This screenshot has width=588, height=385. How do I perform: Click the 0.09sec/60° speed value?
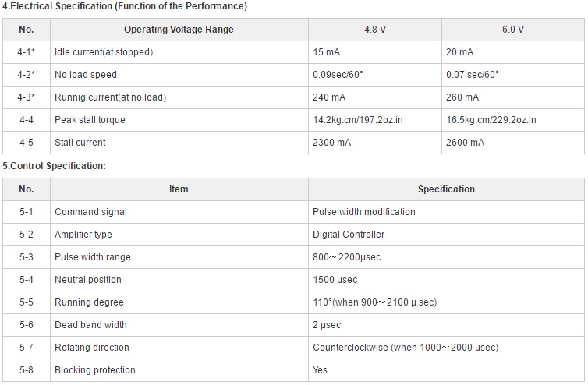tap(338, 75)
